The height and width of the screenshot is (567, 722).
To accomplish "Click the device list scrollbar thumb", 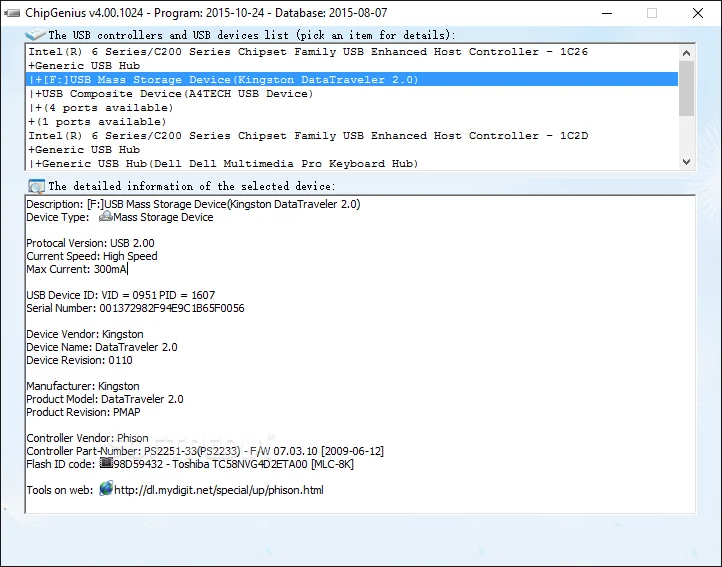I will tap(687, 88).
